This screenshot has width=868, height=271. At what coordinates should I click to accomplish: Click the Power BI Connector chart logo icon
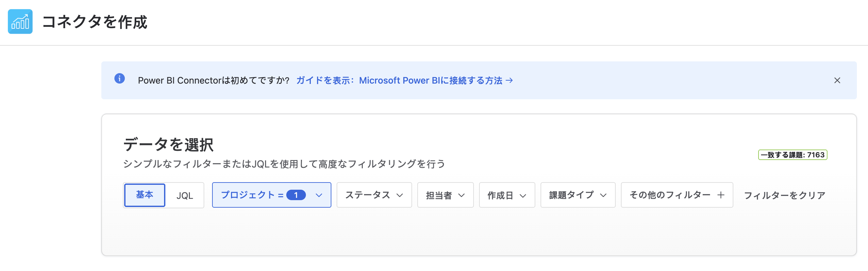pyautogui.click(x=20, y=22)
